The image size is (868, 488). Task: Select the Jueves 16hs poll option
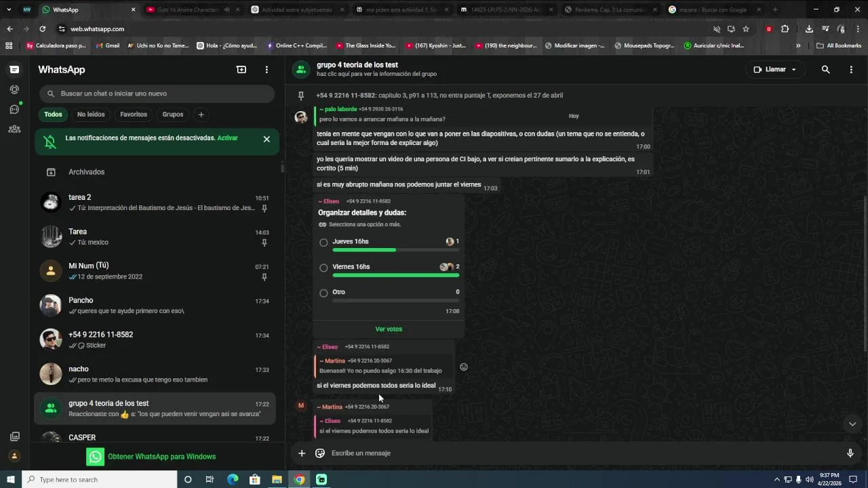323,243
